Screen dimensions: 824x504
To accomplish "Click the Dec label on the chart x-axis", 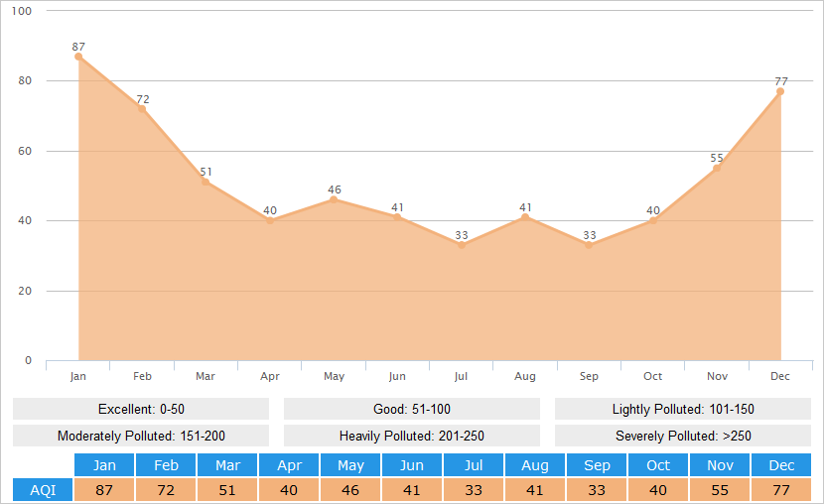I will point(780,376).
